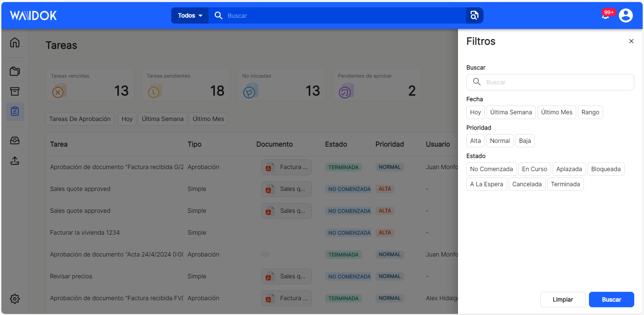Close the Filtros panel
The image size is (644, 315).
point(631,41)
